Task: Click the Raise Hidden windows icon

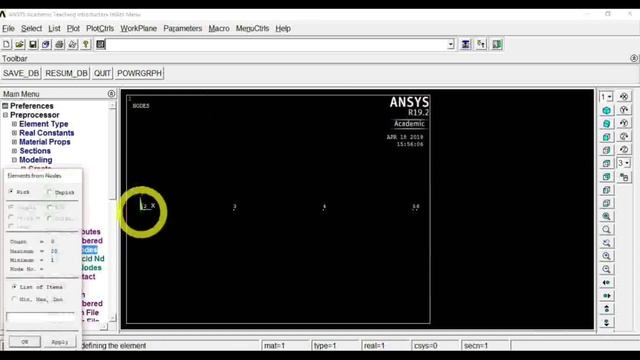Action: [465, 44]
